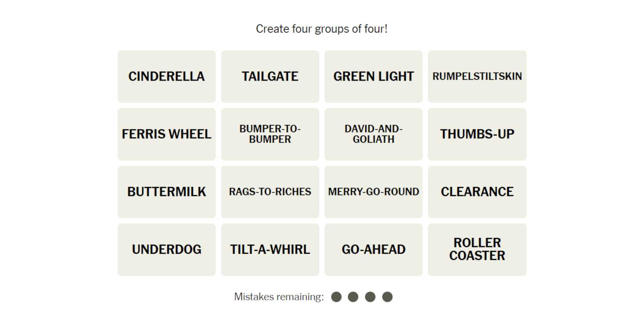644x322 pixels.
Task: Select the CINDERELLA tile
Action: [x=167, y=76]
